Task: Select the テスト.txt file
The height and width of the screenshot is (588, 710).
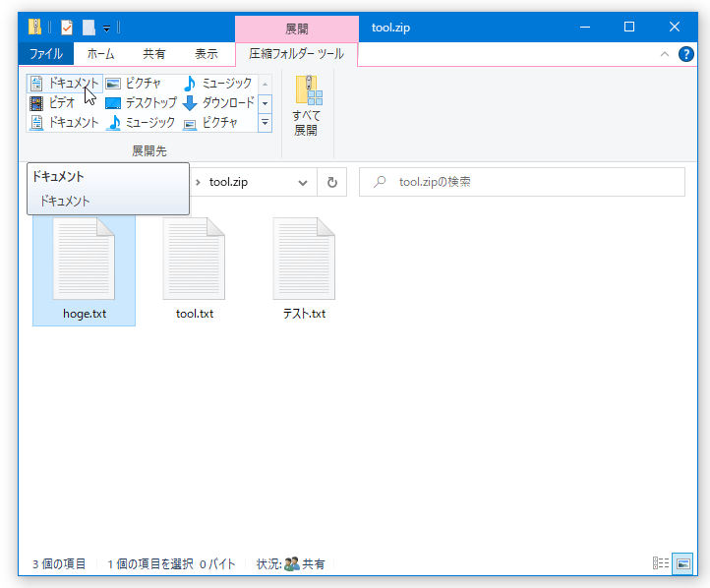Action: pos(304,269)
